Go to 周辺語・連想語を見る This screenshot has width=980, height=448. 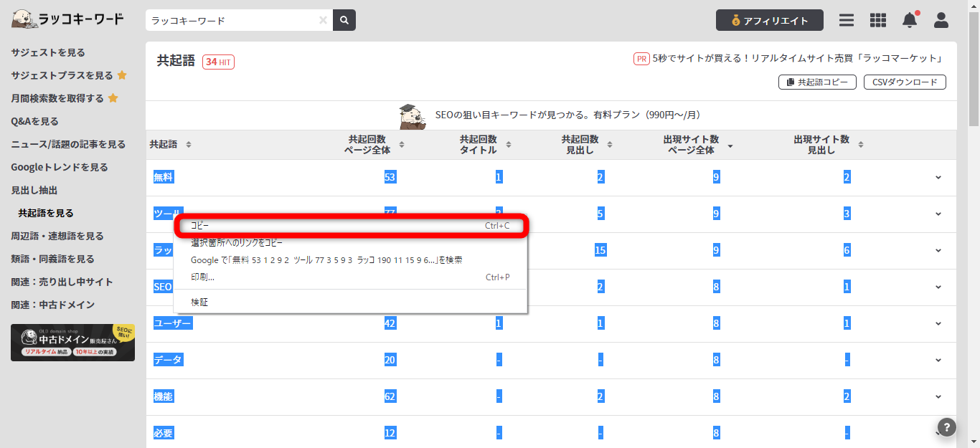pyautogui.click(x=57, y=236)
